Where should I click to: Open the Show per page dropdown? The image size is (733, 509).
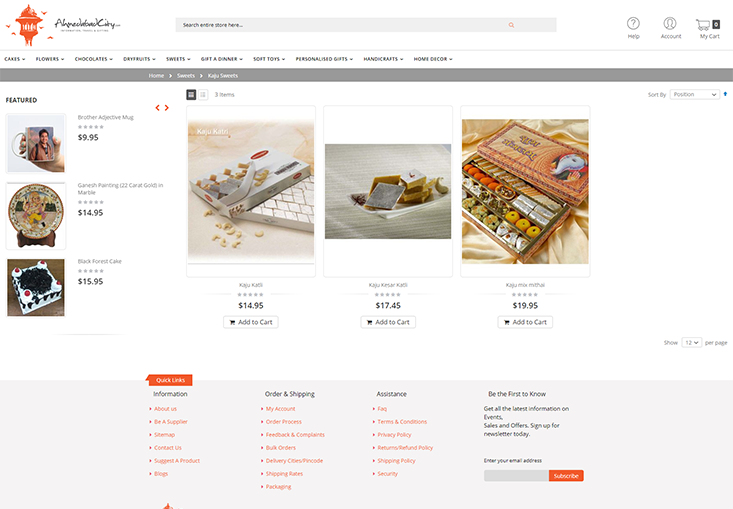tap(691, 343)
